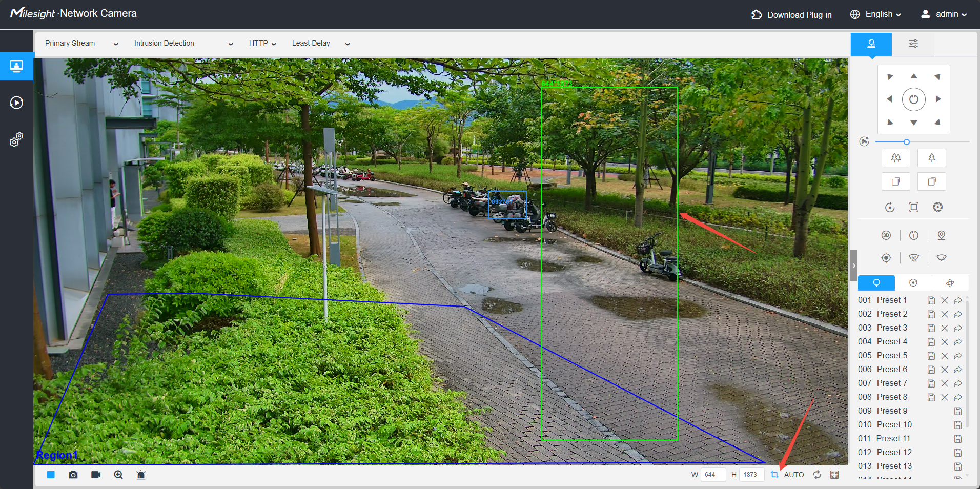Zoom out with the two-trees button
The height and width of the screenshot is (489, 980).
pos(896,158)
